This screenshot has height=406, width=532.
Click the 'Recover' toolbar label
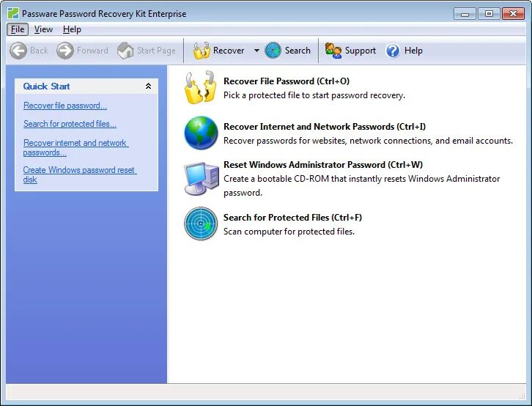[x=229, y=51]
